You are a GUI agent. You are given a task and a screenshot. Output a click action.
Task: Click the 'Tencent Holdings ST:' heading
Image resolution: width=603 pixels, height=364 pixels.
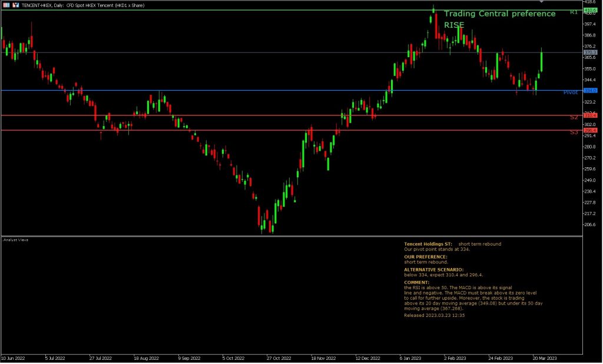428,244
